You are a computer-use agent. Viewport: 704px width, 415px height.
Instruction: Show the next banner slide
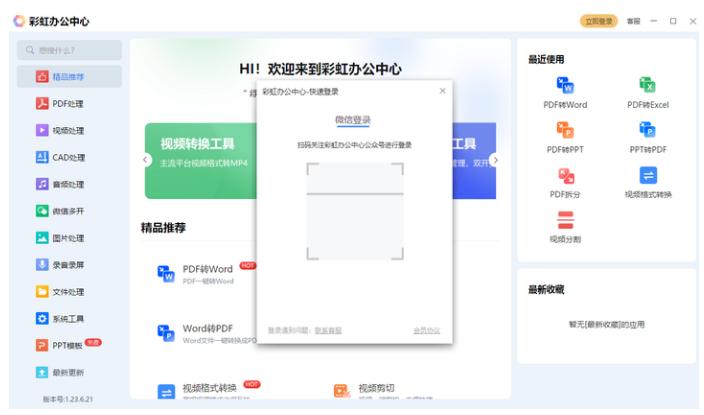(x=495, y=160)
